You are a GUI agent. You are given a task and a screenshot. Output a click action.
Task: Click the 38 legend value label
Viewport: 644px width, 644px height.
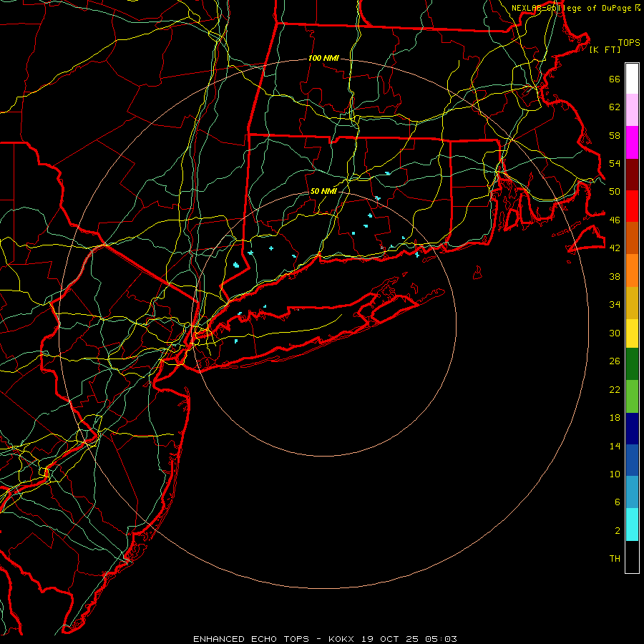click(615, 276)
